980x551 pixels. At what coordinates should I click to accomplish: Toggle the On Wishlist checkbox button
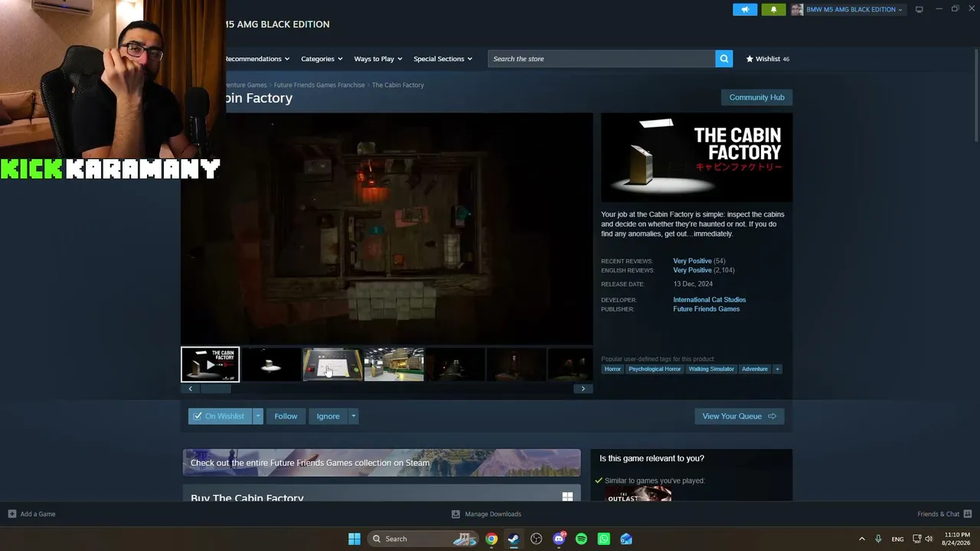pos(220,416)
